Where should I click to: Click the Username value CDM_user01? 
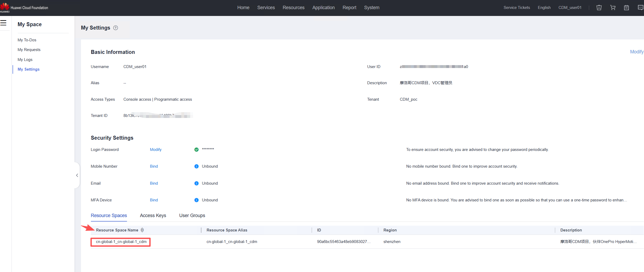pyautogui.click(x=135, y=67)
